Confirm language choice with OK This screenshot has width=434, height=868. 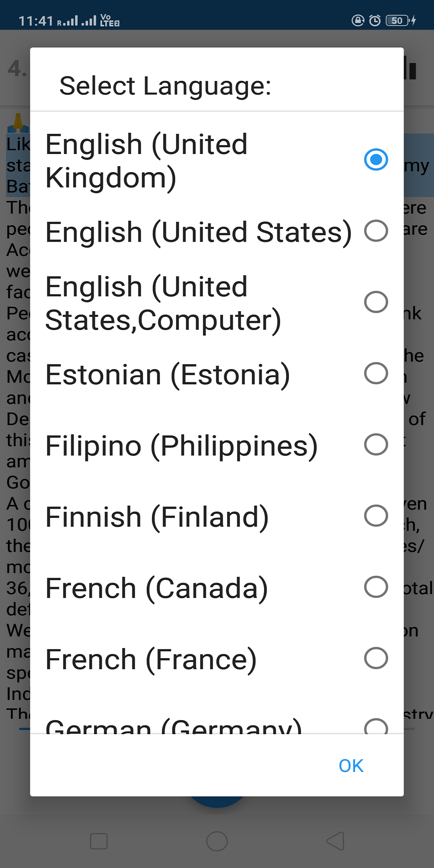[350, 765]
